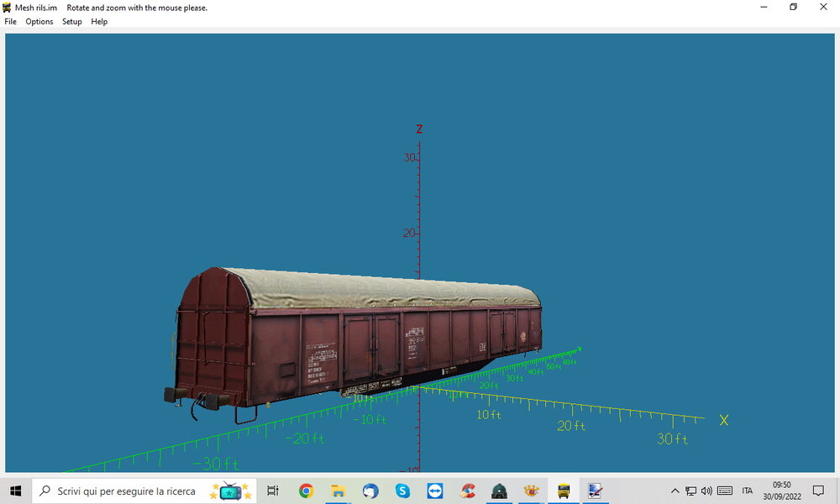Open Task View from the taskbar
840x504 pixels.
pyautogui.click(x=273, y=491)
